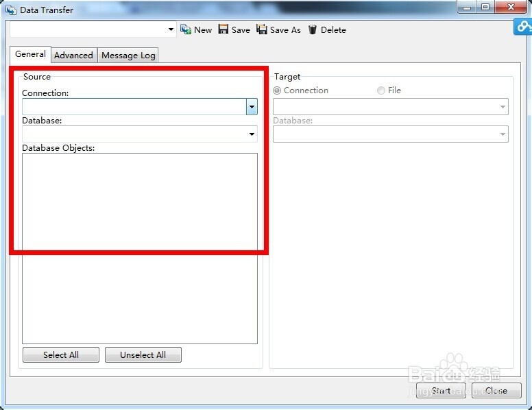Open the Target Database dropdown
532x410 pixels.
[x=391, y=134]
